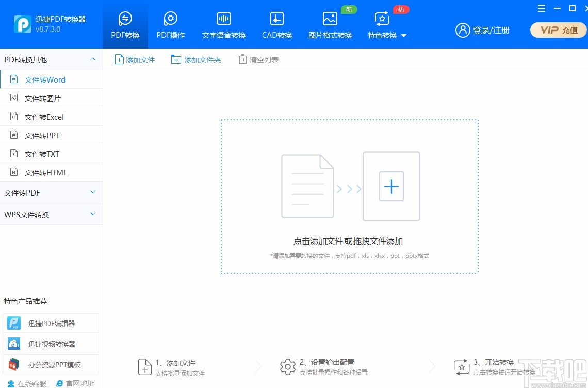Open the PDF转换 tab

125,25
